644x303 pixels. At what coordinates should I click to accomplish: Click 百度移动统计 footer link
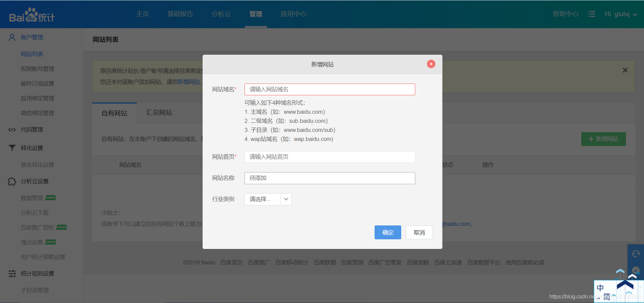click(292, 262)
